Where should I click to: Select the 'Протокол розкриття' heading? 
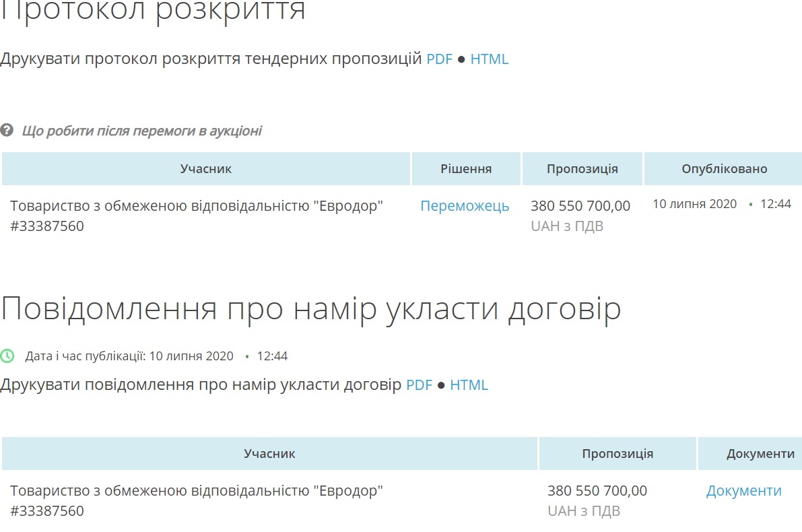pyautogui.click(x=152, y=9)
